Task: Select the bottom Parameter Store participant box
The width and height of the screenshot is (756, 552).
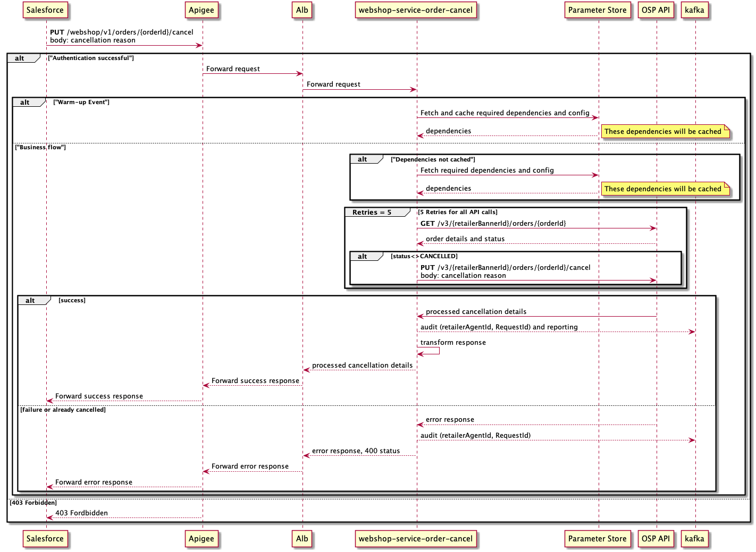Action: pos(598,539)
